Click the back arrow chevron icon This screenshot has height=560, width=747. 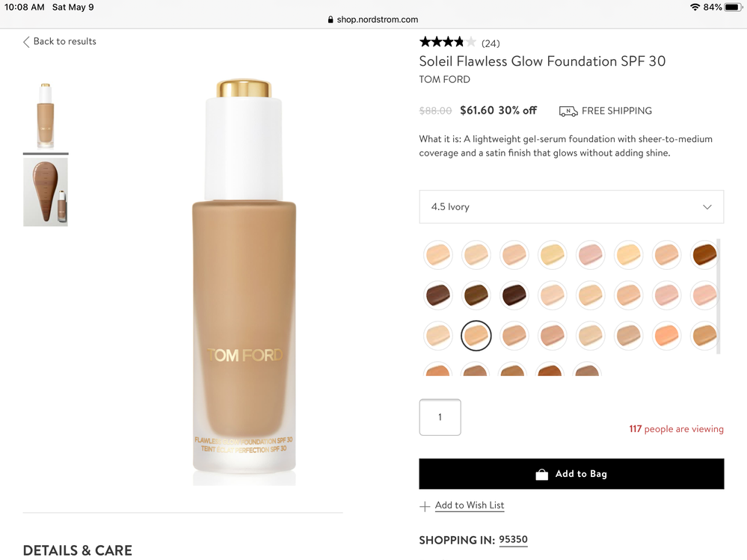26,42
